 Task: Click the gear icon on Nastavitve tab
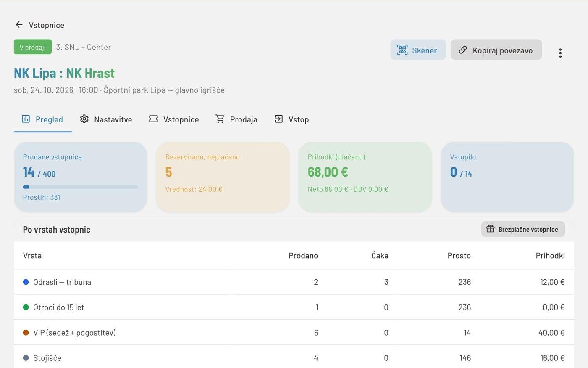coord(84,119)
